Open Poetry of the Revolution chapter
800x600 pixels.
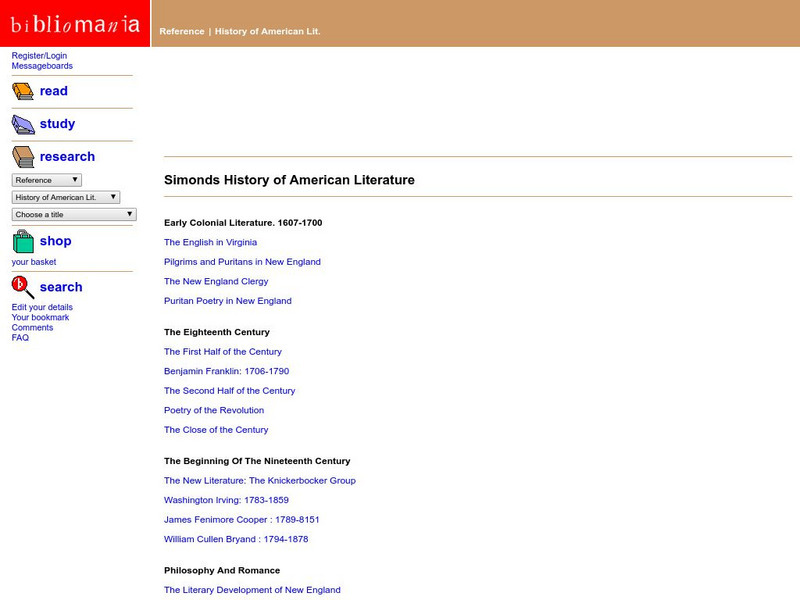coord(214,410)
